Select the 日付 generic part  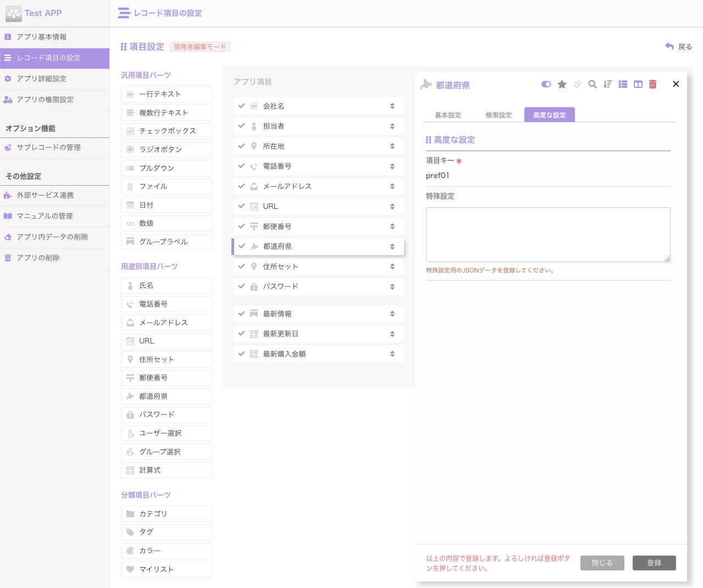tap(166, 205)
